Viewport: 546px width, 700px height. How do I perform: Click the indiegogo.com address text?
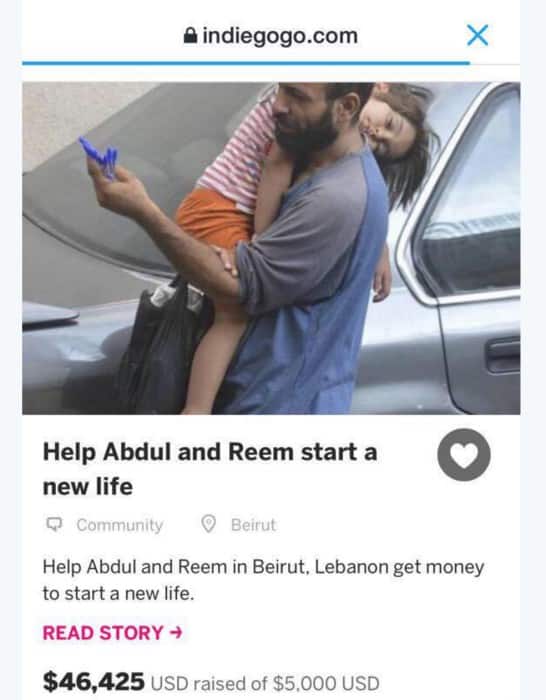coord(280,36)
